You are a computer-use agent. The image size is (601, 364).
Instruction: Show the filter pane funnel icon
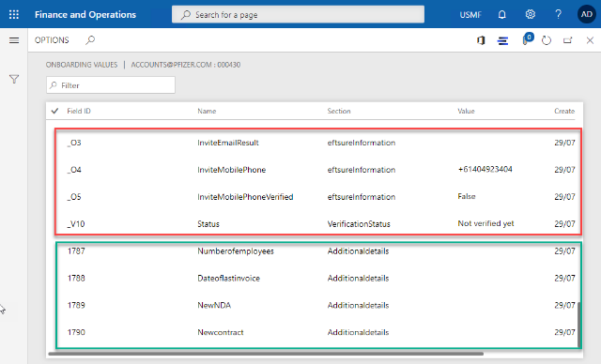[14, 79]
